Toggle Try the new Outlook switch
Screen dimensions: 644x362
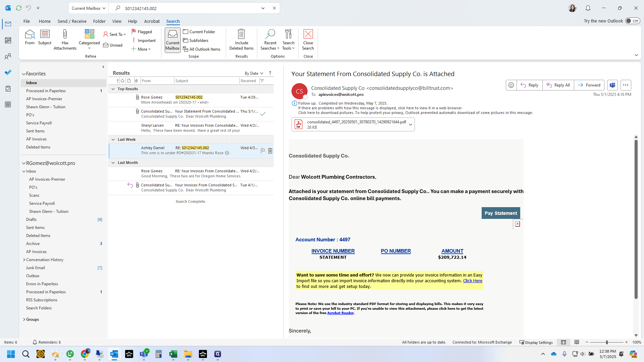pos(633,21)
